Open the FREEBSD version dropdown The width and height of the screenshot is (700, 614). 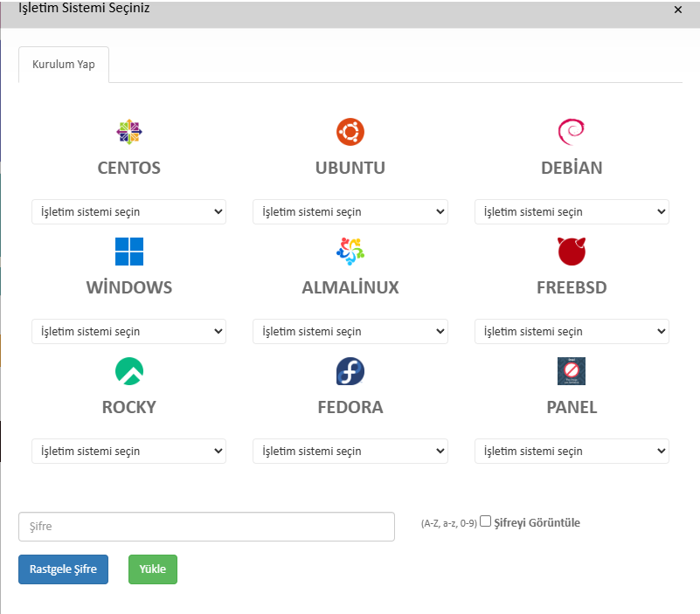click(x=572, y=331)
